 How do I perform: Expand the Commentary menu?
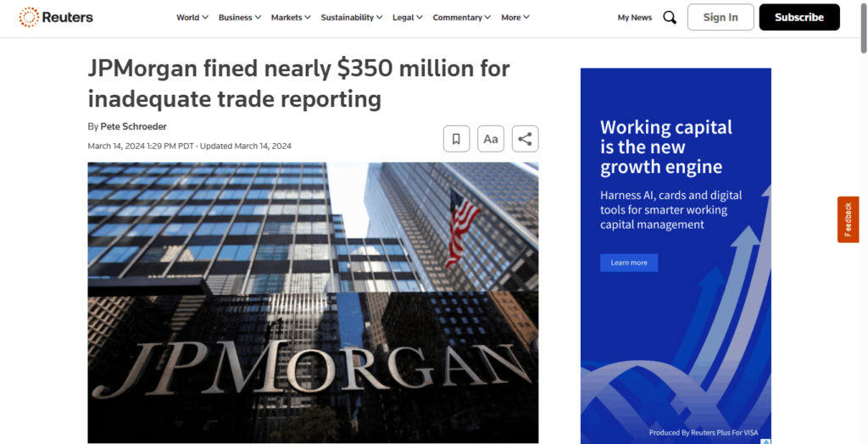point(462,17)
